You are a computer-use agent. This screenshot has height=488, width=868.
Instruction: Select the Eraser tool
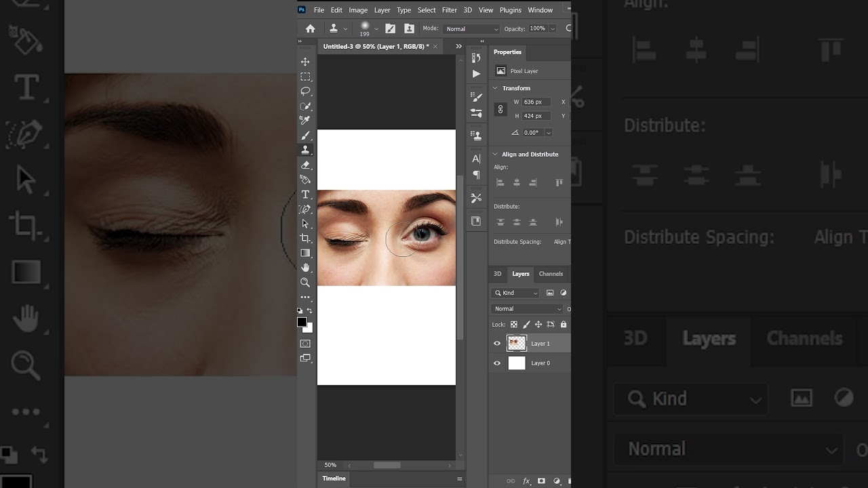point(305,165)
